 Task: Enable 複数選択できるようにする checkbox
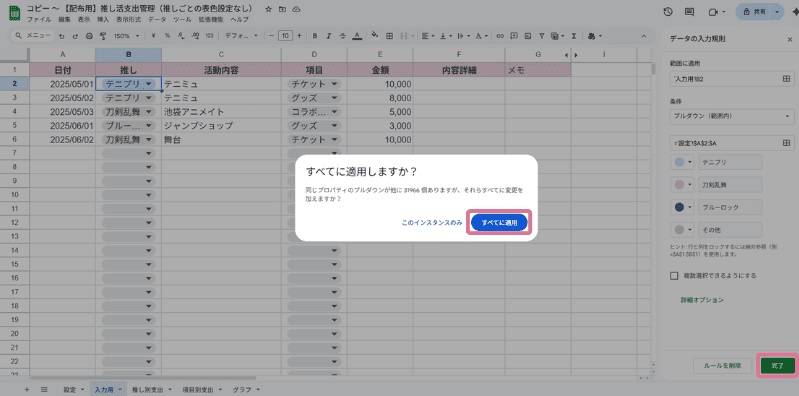(674, 276)
